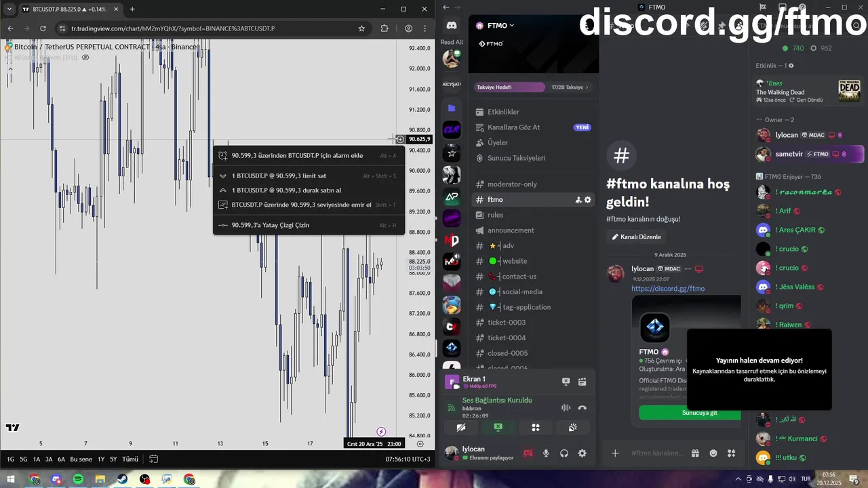The image size is (868, 488).
Task: Open soundboard icon in voice panel
Action: point(572,427)
